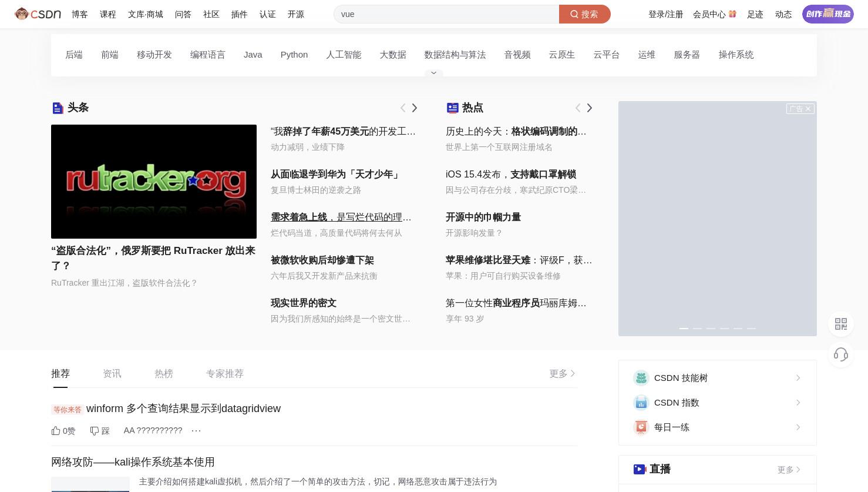The height and width of the screenshot is (492, 868).
Task: Open the three-dots more options
Action: (x=196, y=431)
